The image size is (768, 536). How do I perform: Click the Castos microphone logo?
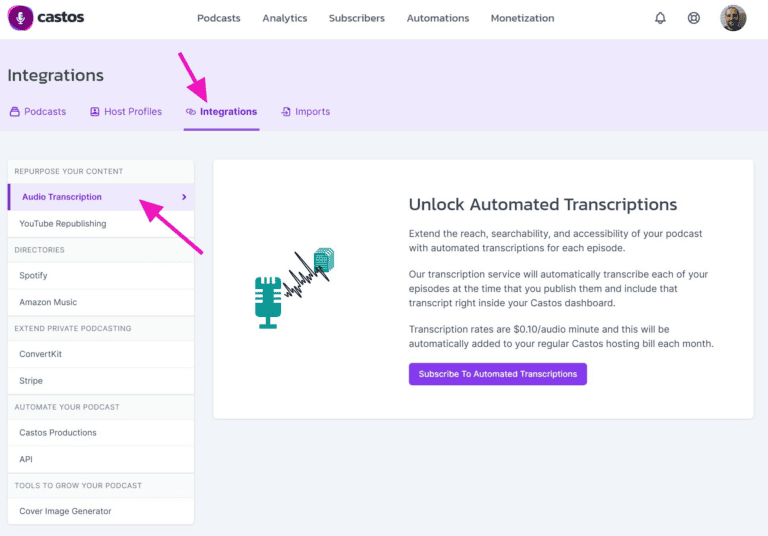click(x=20, y=18)
